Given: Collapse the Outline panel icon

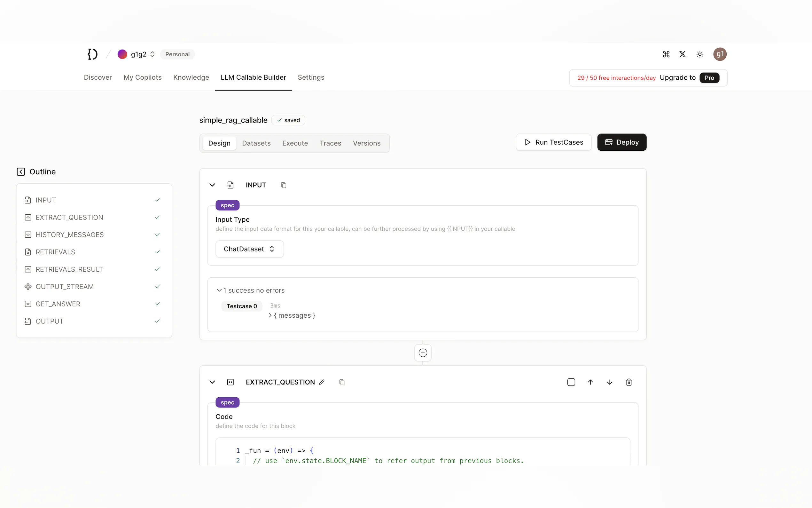Looking at the screenshot, I should click(21, 172).
